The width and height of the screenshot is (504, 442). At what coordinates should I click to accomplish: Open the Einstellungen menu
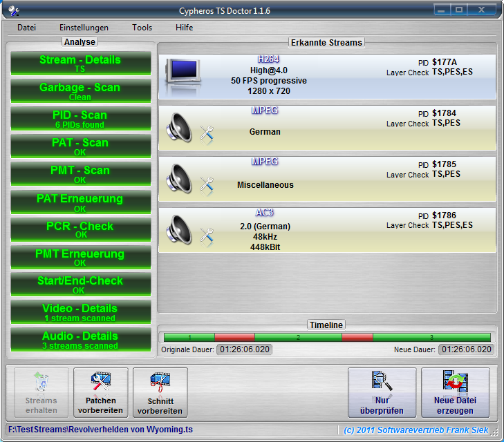pos(84,28)
